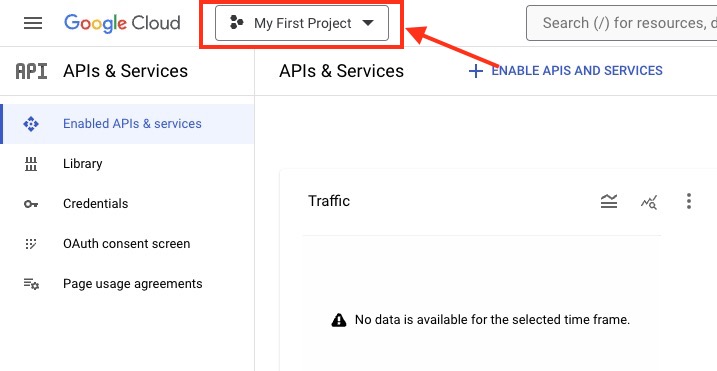Click the warning triangle icon
Screen dimensions: 717x371
[x=339, y=320]
